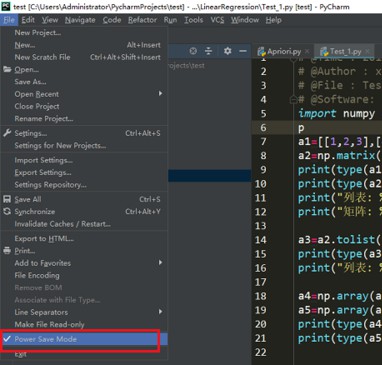The width and height of the screenshot is (382, 365).
Task: Open the Help menu
Action: (274, 20)
